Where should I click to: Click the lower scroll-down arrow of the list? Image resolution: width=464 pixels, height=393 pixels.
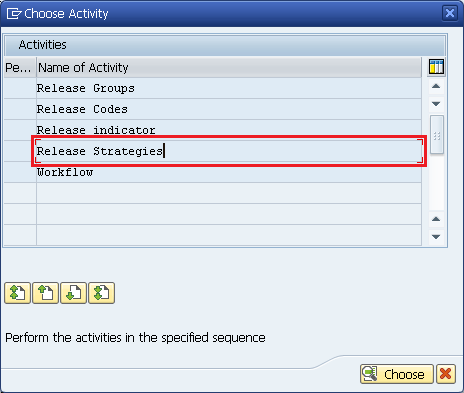click(436, 237)
